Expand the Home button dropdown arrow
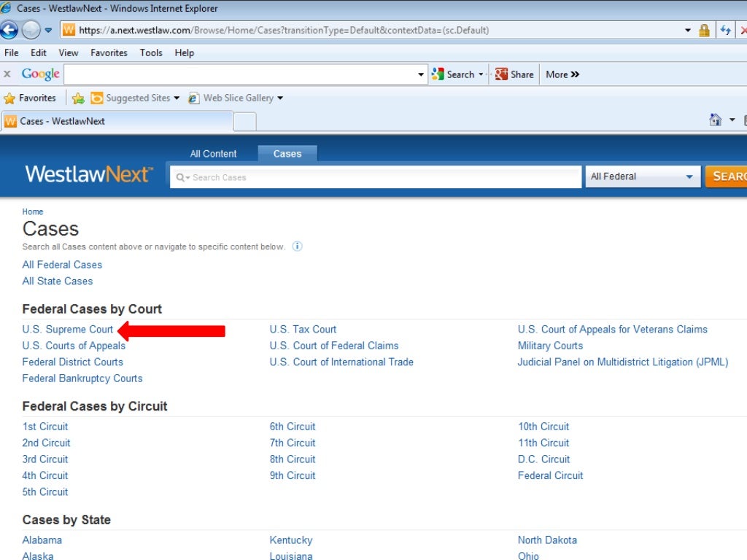Viewport: 747px width, 560px height. 732,120
